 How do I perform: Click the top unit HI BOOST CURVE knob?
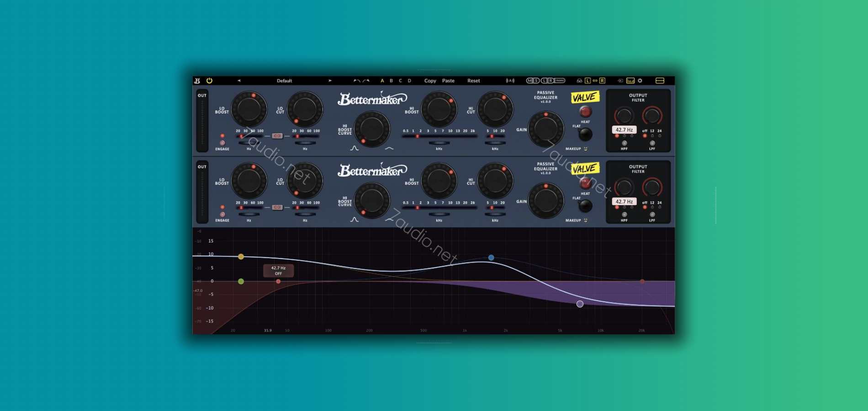point(372,129)
